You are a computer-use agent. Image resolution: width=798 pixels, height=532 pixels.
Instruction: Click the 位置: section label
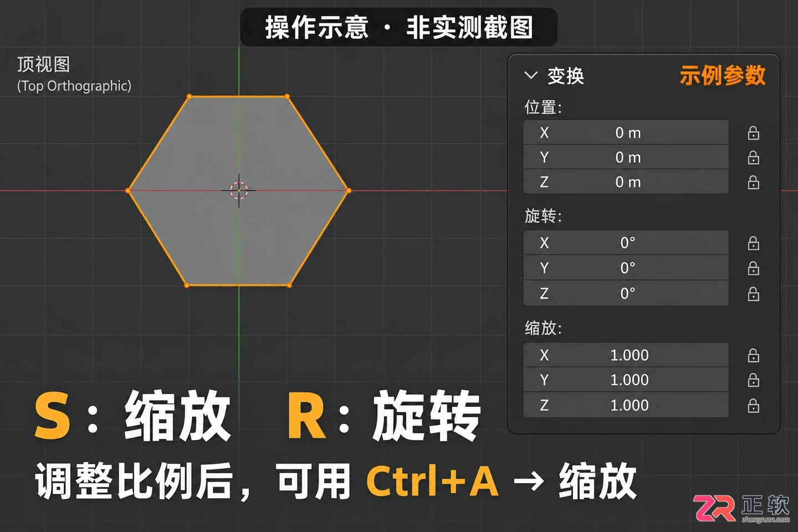543,107
